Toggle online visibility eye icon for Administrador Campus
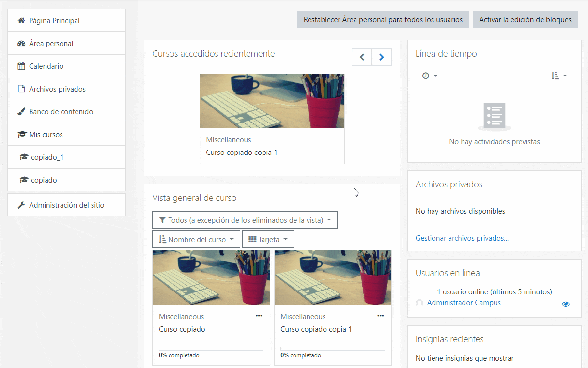Viewport: 588px width, 368px height. tap(565, 304)
